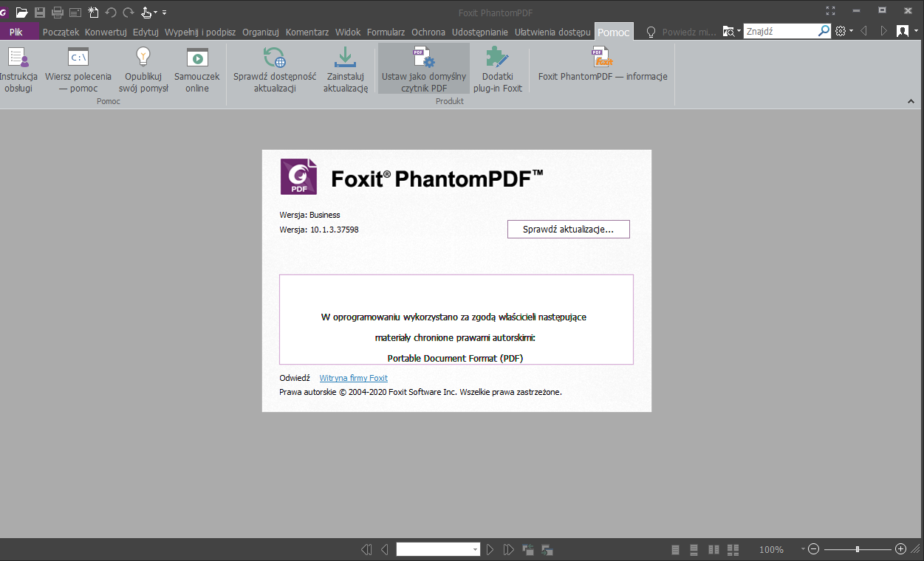Click the Powiedz mi... help field
This screenshot has height=561, width=924.
tap(688, 32)
